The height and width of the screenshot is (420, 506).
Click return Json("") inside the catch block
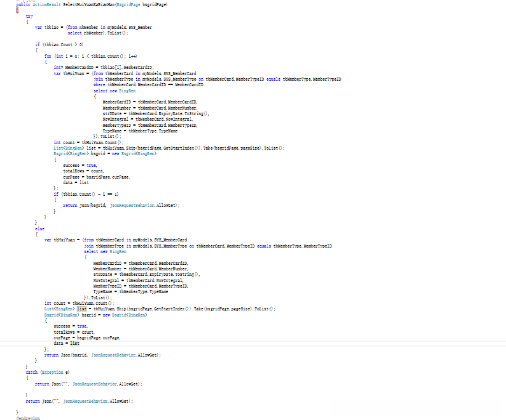coord(89,384)
